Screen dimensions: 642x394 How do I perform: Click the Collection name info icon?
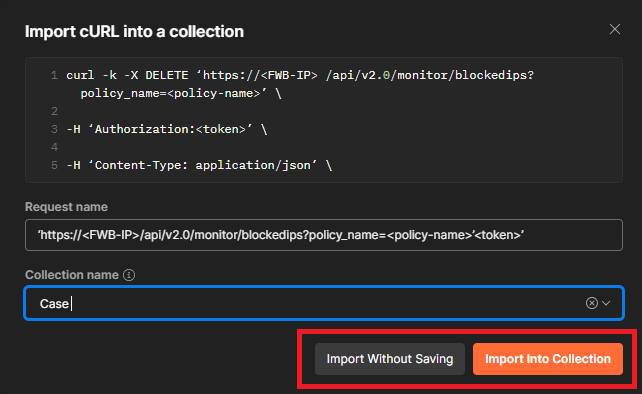coord(129,275)
